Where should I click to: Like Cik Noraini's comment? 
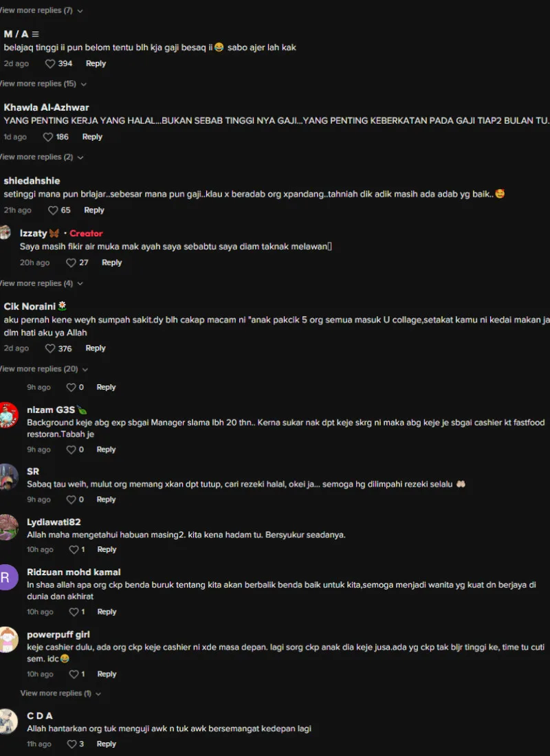(50, 348)
